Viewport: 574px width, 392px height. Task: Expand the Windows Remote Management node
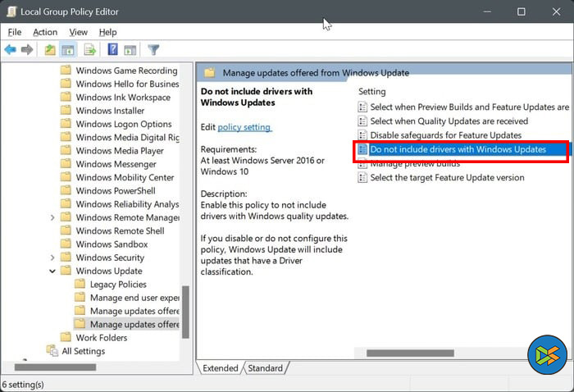click(x=53, y=217)
